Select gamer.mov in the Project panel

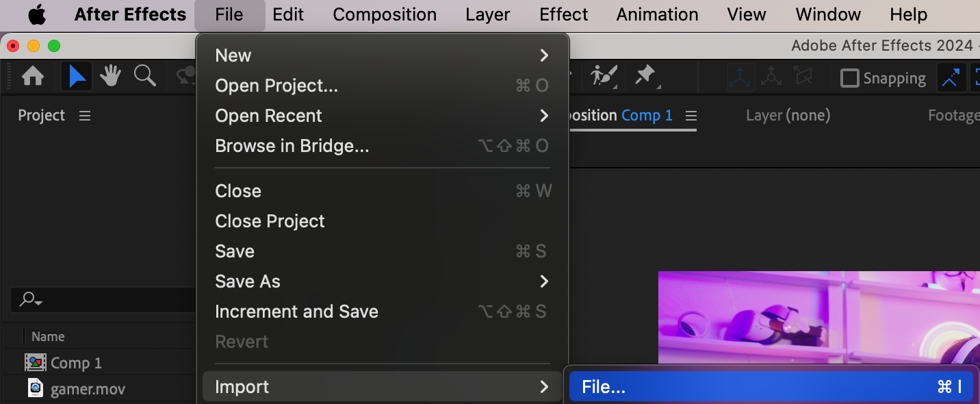[x=87, y=390]
